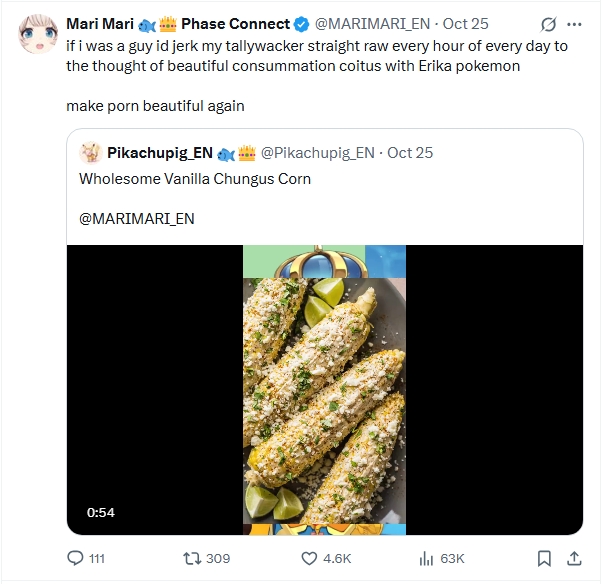609x584 pixels.
Task: Play the corn video thumbnail
Action: pos(324,390)
